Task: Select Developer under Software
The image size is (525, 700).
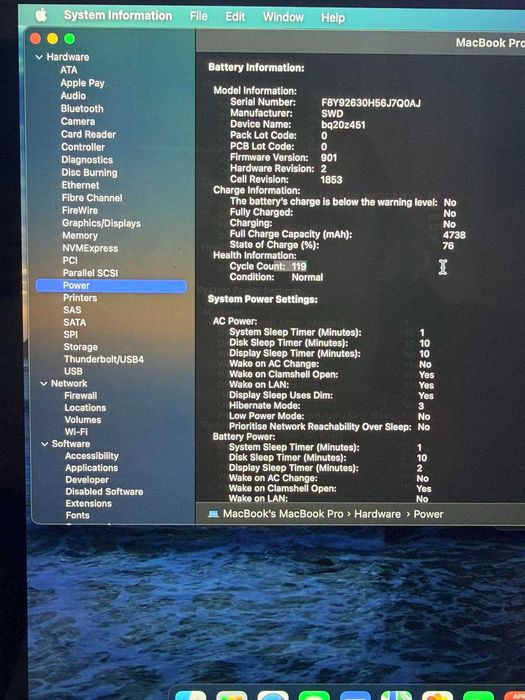Action: 87,480
